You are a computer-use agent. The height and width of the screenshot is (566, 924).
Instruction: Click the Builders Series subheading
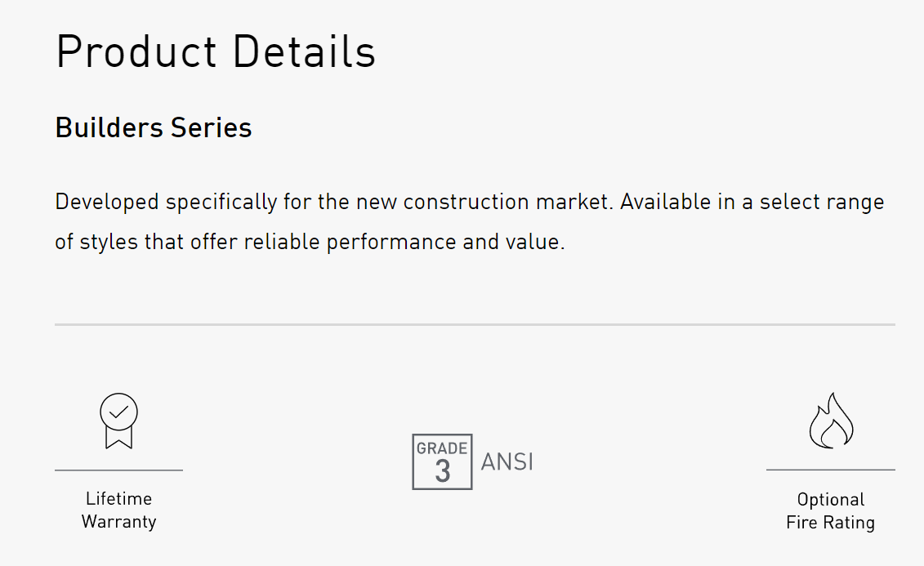tap(154, 127)
